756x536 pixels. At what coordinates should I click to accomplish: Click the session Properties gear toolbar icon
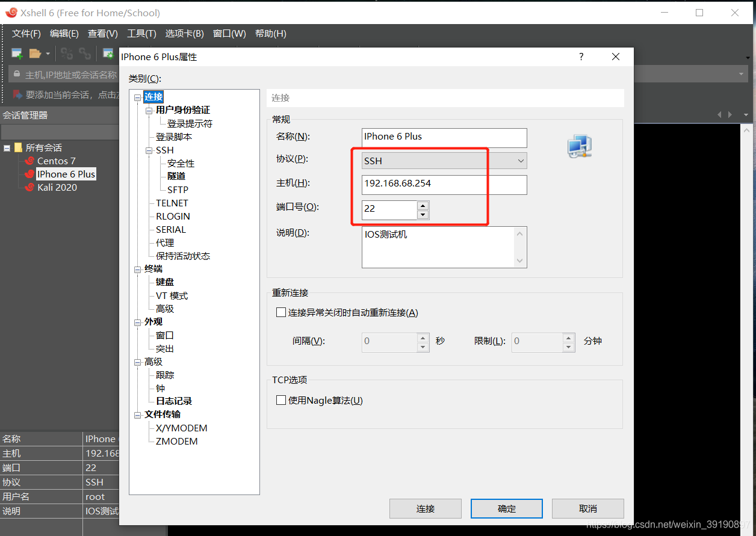[x=108, y=54]
